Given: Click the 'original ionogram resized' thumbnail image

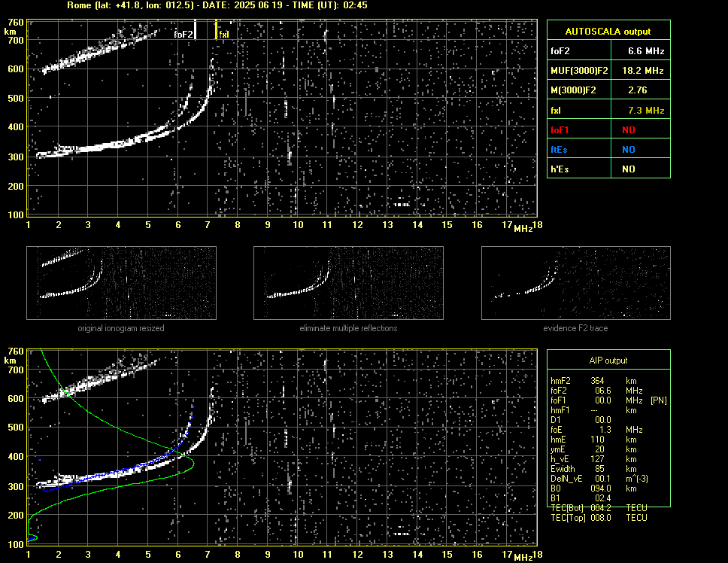Looking at the screenshot, I should (121, 283).
